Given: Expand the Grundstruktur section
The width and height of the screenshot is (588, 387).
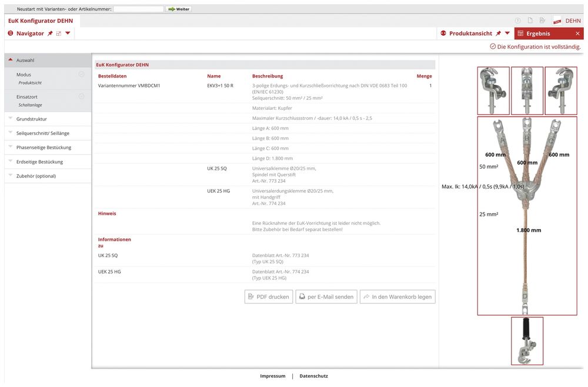Looking at the screenshot, I should click(x=33, y=119).
